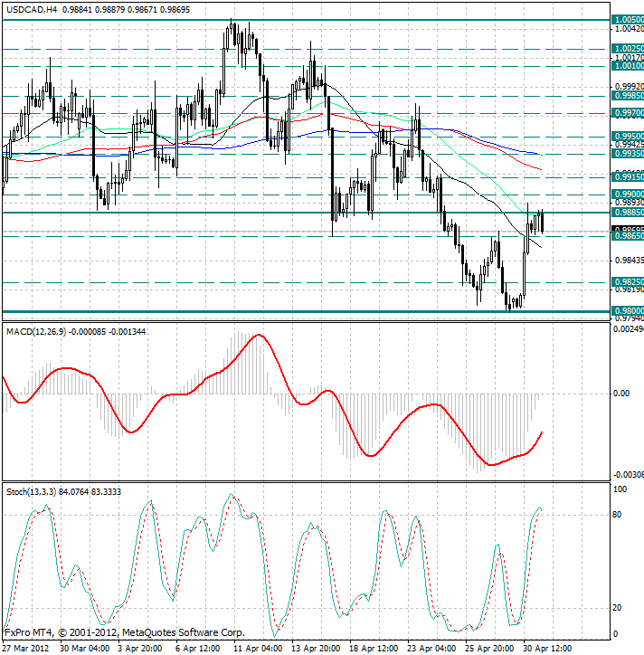Click the 30 Apr 12:00 time label

[x=547, y=649]
